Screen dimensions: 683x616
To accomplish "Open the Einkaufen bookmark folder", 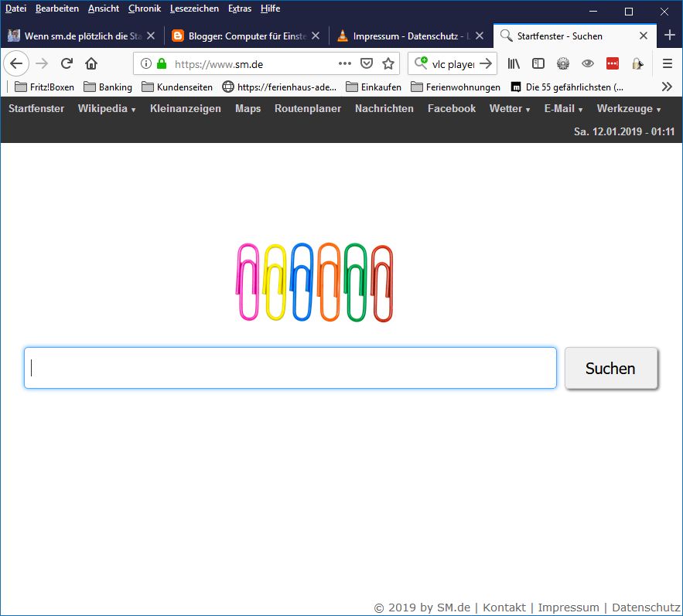I will 374,87.
